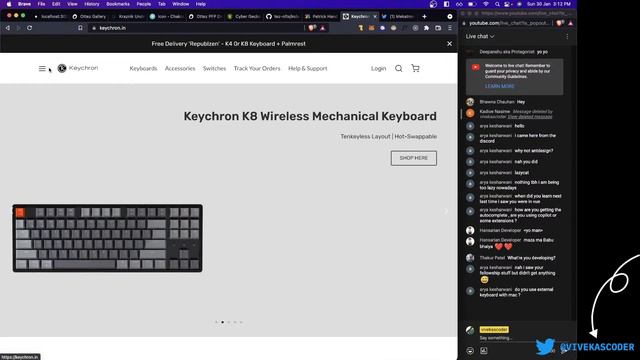Open the Brave menu
This screenshot has width=640, height=360.
24,4
